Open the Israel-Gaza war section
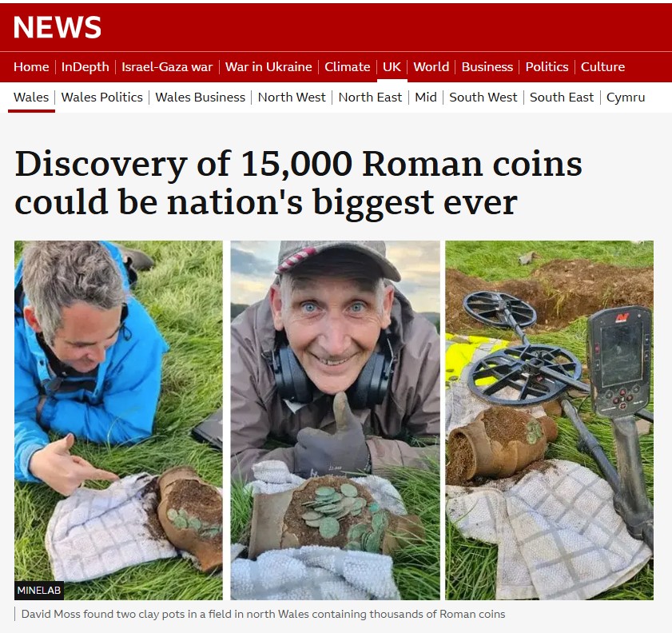 167,67
